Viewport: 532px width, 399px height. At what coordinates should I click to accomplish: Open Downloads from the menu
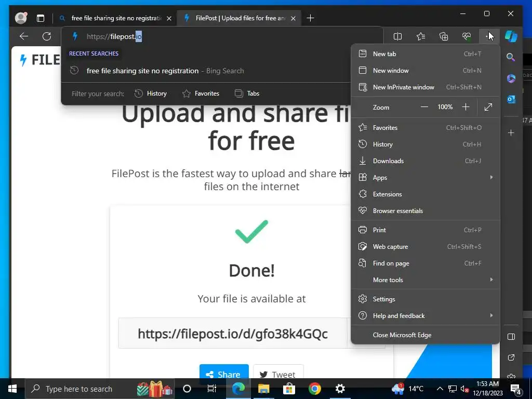coord(425,161)
